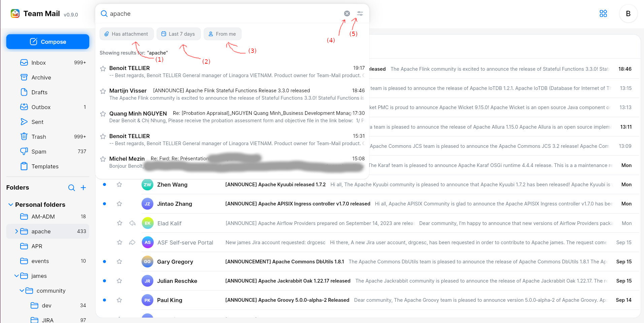Image resolution: width=644 pixels, height=323 pixels.
Task: Click Zhen Wang ZW avatar
Action: (148, 185)
